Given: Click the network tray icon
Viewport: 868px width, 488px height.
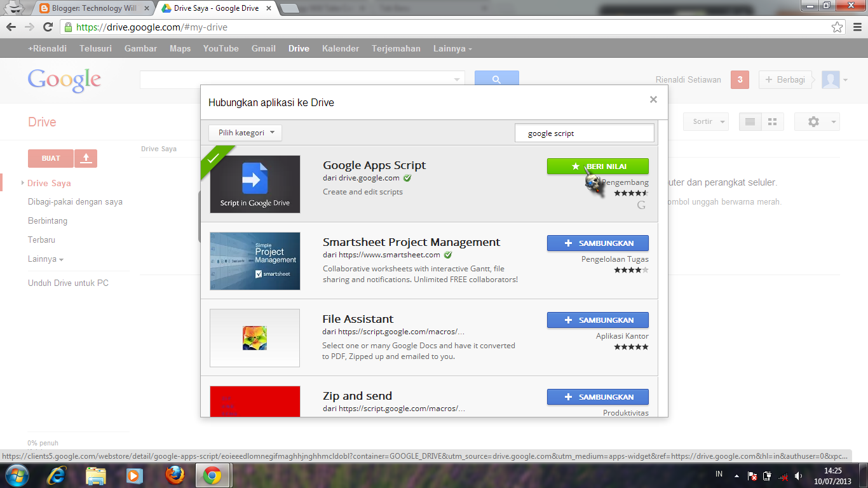Looking at the screenshot, I should pos(783,476).
